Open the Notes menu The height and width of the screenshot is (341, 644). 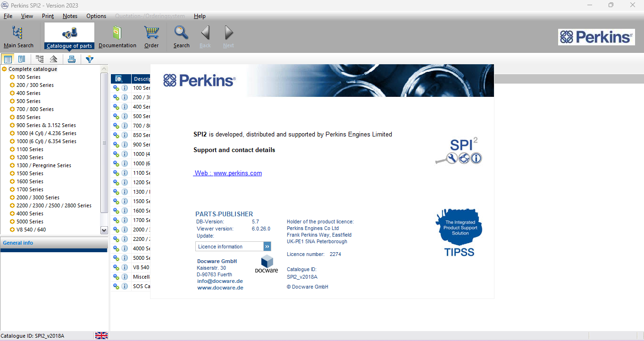pos(70,16)
